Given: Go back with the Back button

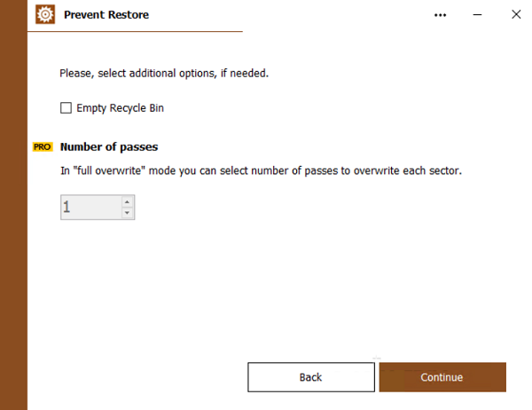Looking at the screenshot, I should [310, 377].
